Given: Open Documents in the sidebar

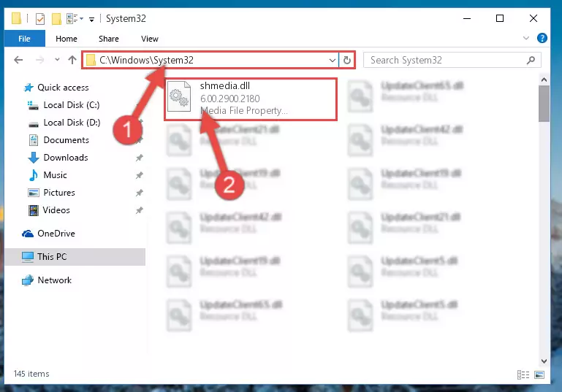Looking at the screenshot, I should (66, 140).
